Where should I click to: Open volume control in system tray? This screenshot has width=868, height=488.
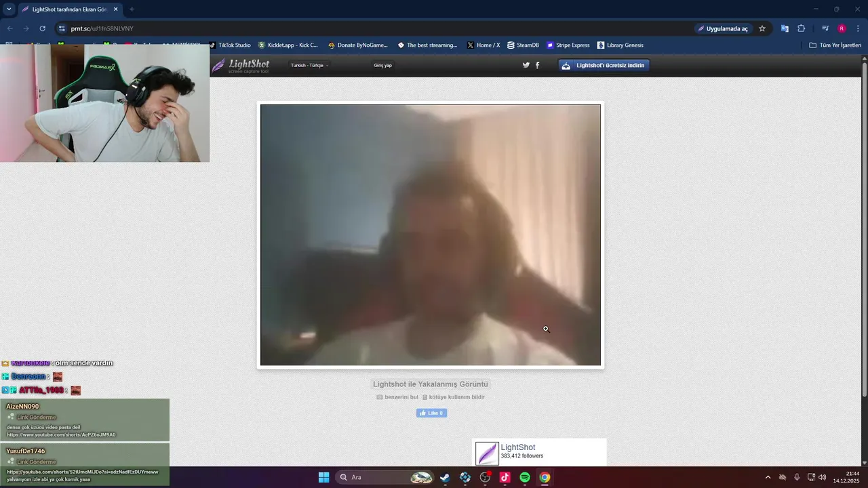tap(823, 477)
